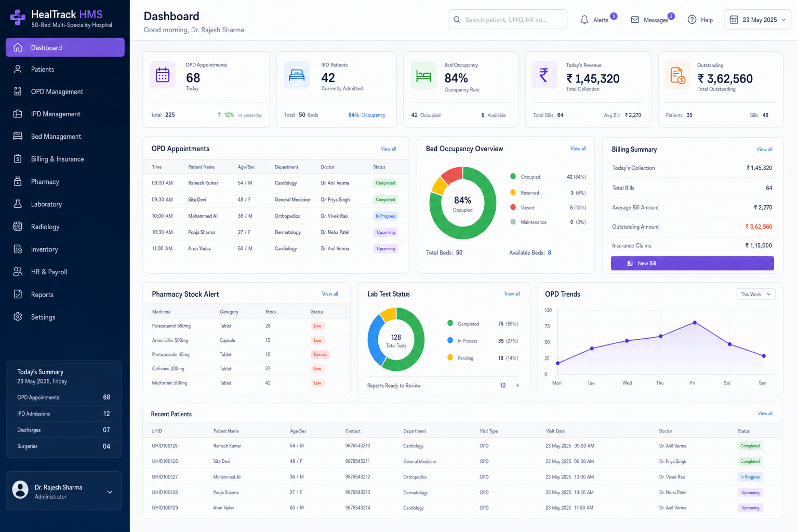Click the New Bill button
The width and height of the screenshot is (798, 532).
692,263
